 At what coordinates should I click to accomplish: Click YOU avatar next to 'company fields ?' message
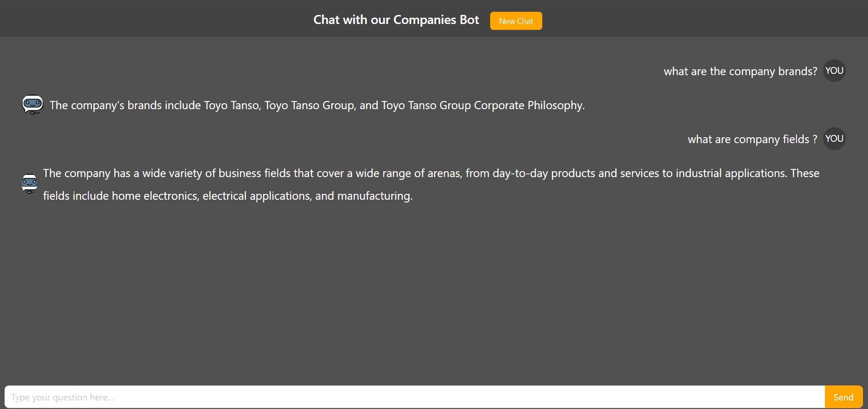[834, 139]
